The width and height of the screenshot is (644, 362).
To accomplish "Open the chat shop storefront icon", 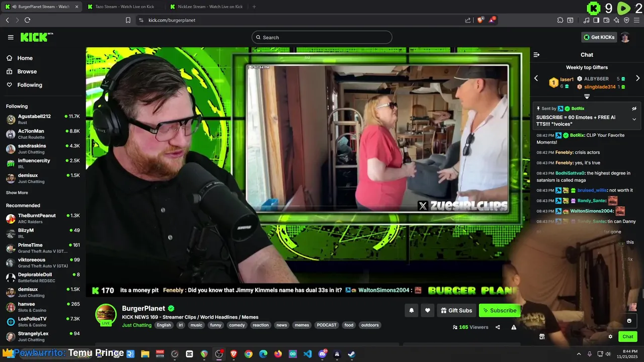I will coord(542,337).
